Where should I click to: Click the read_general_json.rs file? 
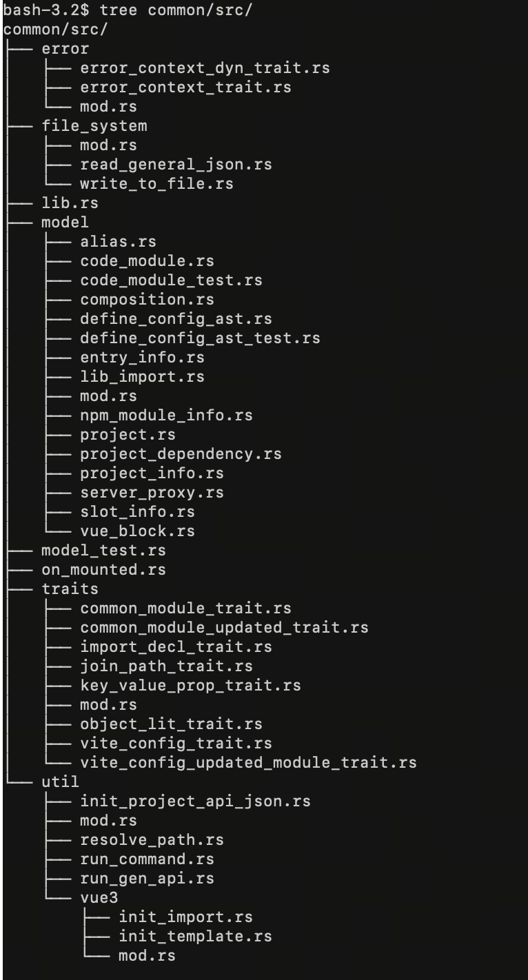coord(176,165)
